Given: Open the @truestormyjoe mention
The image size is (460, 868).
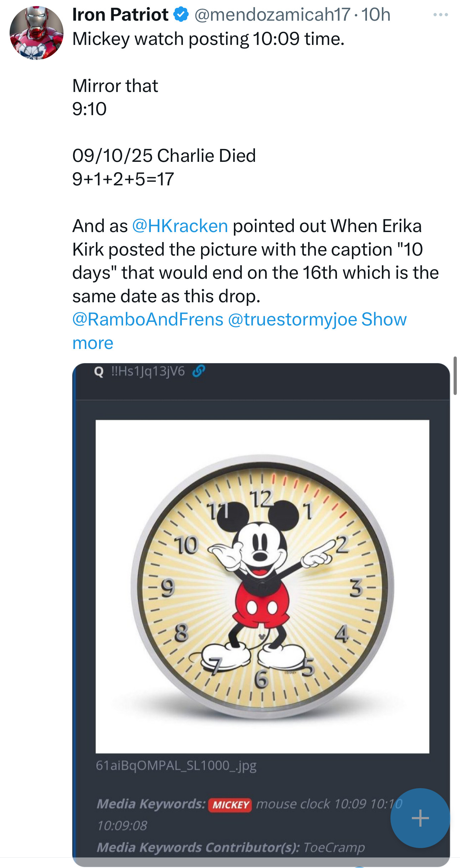Looking at the screenshot, I should point(292,319).
